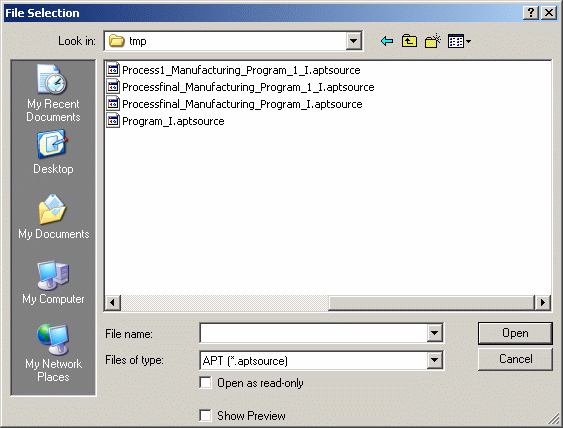563x428 pixels.
Task: Select Program_I.aptsource file
Action: (x=166, y=121)
